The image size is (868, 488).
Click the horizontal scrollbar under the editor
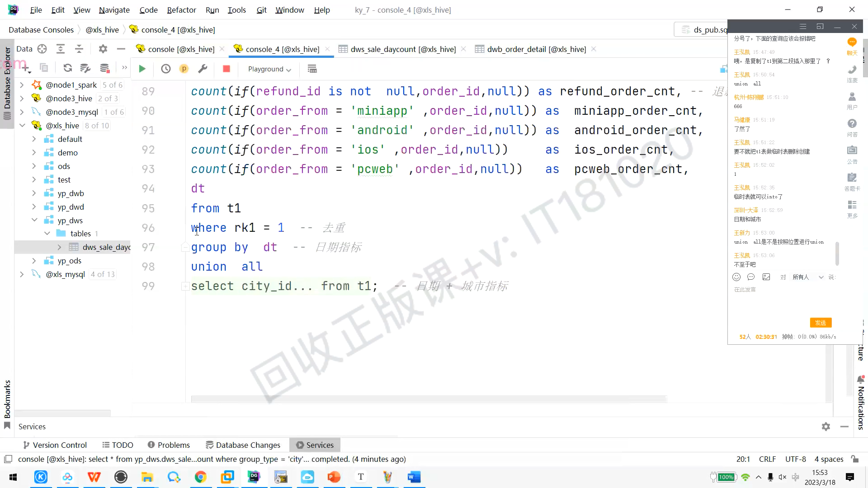click(x=429, y=399)
